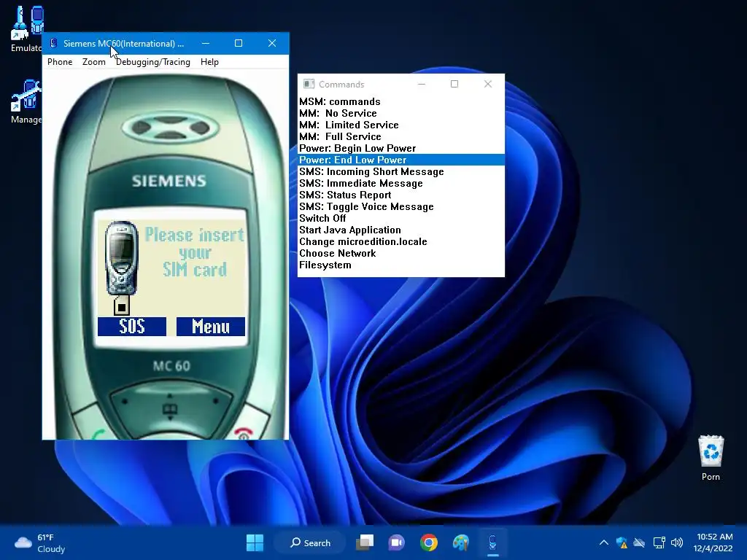This screenshot has width=747, height=560.
Task: Close the Siemens MC60 emulator window
Action: (x=272, y=43)
